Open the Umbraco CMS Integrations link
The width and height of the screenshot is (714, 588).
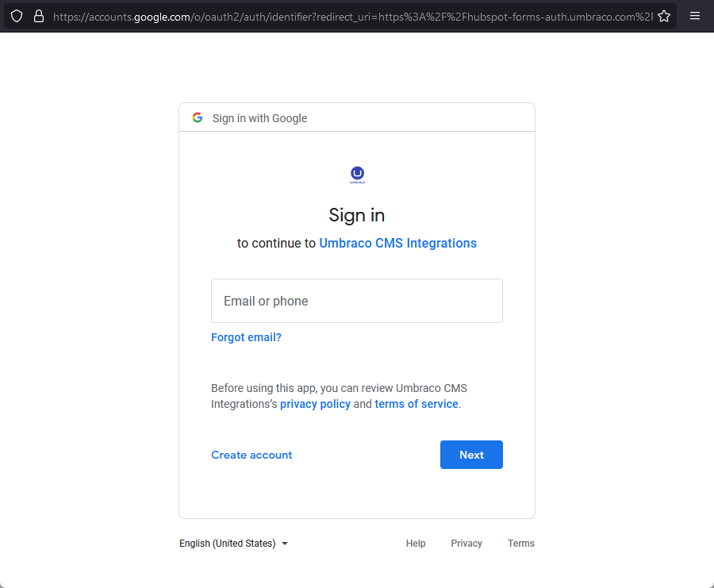click(397, 243)
